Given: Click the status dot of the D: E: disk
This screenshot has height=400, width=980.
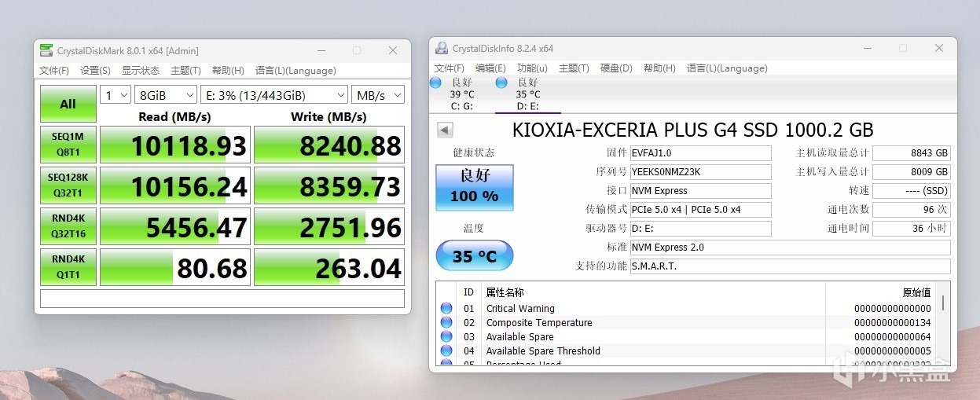Looking at the screenshot, I should point(501,83).
